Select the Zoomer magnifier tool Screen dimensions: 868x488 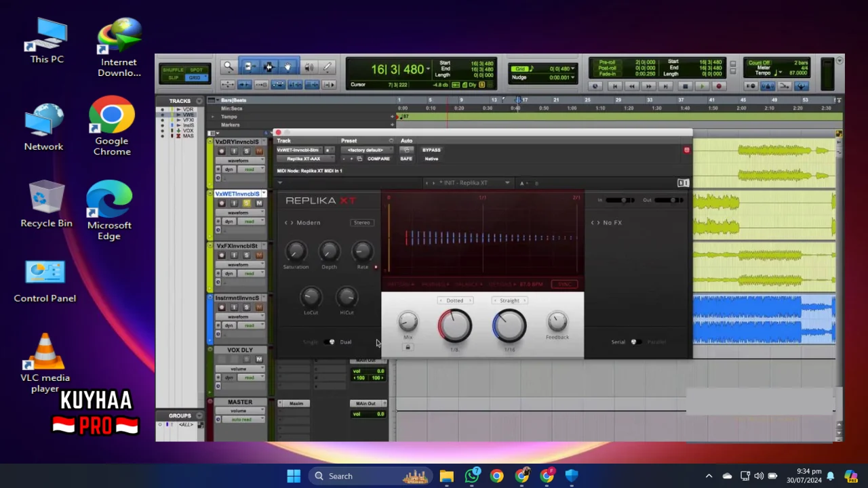pyautogui.click(x=229, y=66)
